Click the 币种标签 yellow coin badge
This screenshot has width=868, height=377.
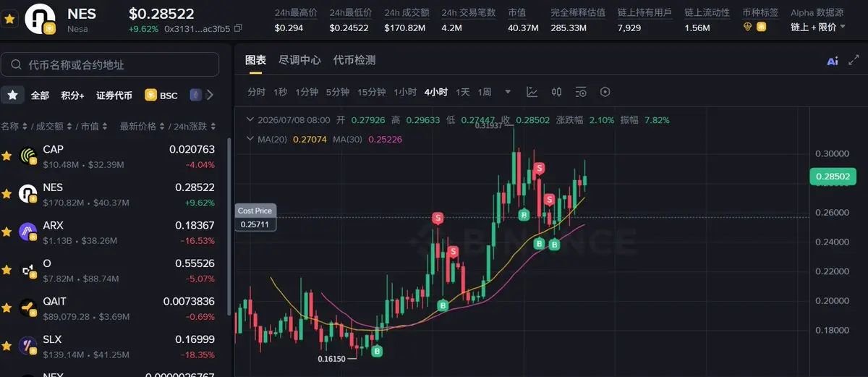pos(761,27)
